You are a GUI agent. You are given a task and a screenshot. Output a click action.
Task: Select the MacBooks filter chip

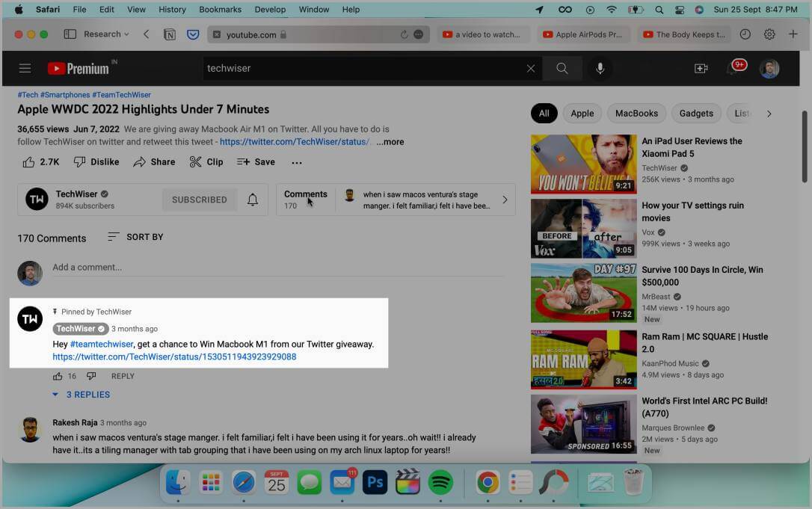(636, 114)
